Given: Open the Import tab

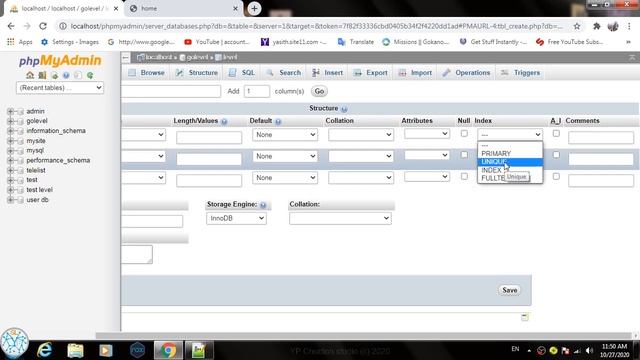Looking at the screenshot, I should click(x=415, y=73).
